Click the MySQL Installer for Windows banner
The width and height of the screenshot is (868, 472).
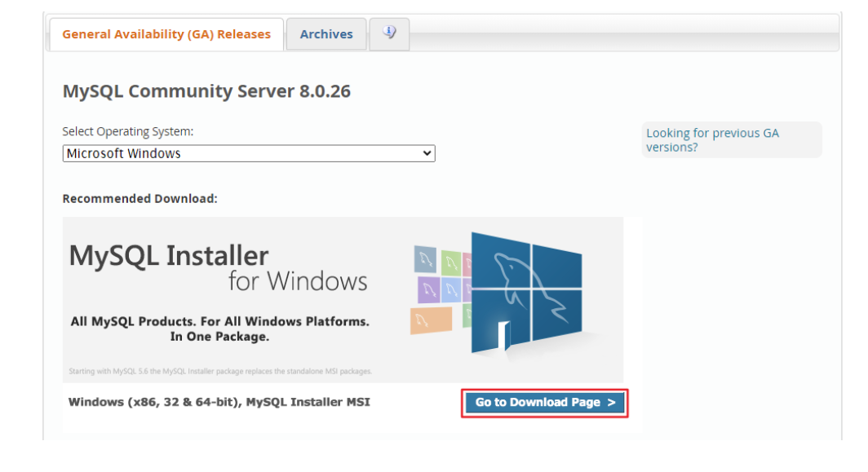pyautogui.click(x=343, y=299)
